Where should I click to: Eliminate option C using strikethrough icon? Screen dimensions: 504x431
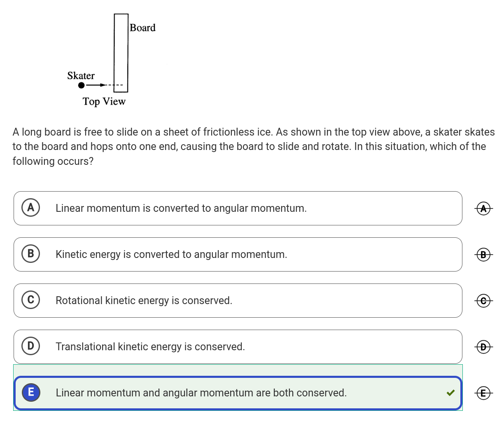pos(483,301)
